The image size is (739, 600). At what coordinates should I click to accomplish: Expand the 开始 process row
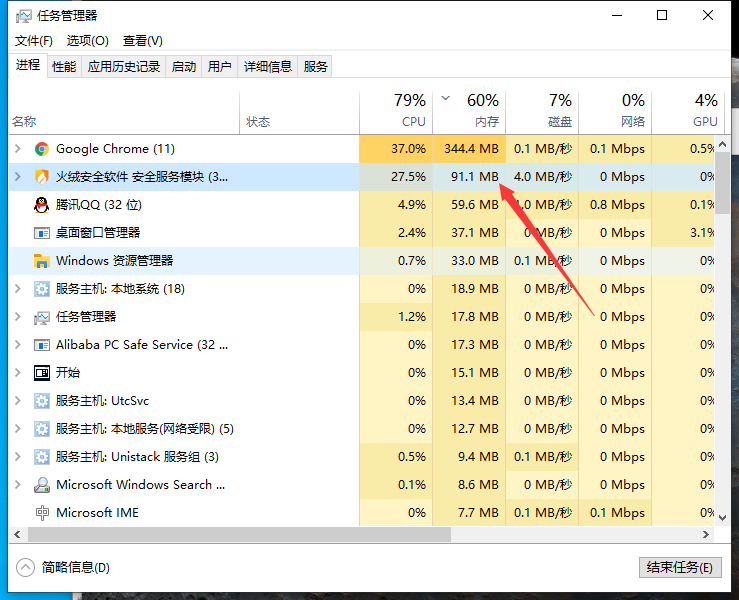coord(18,373)
